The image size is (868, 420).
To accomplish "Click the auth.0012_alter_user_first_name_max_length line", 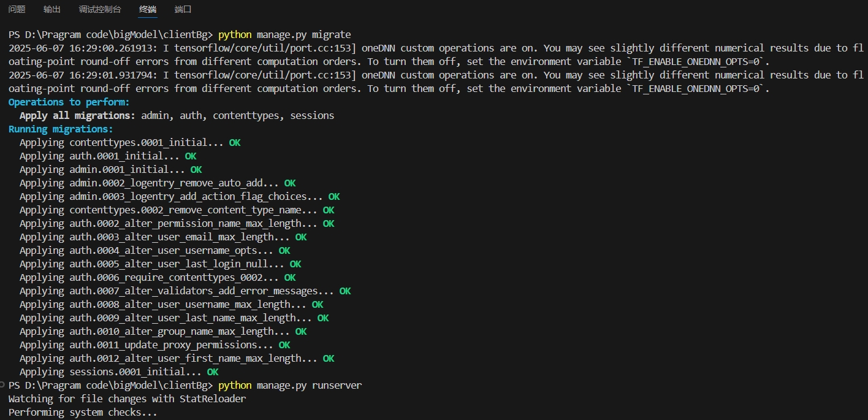I will (177, 358).
